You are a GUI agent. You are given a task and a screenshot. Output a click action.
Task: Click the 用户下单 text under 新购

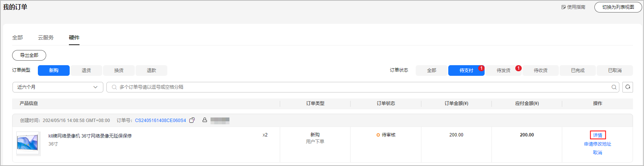[x=315, y=142]
